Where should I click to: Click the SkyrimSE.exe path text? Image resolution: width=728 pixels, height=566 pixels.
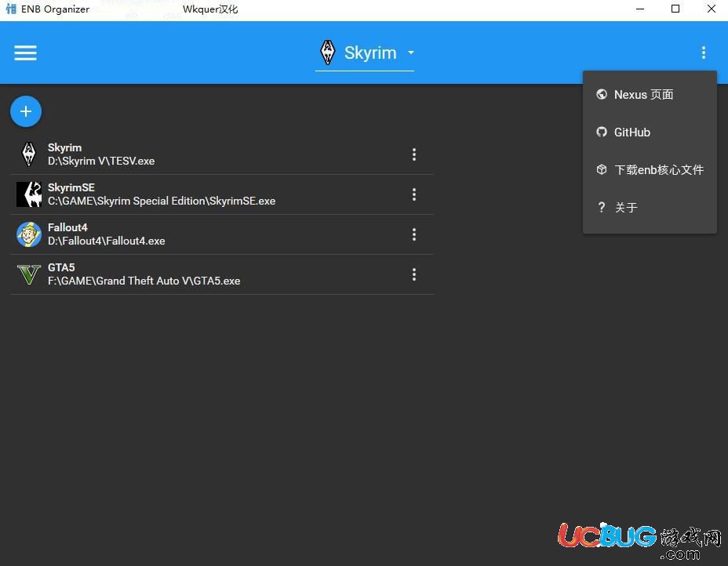[x=162, y=201]
